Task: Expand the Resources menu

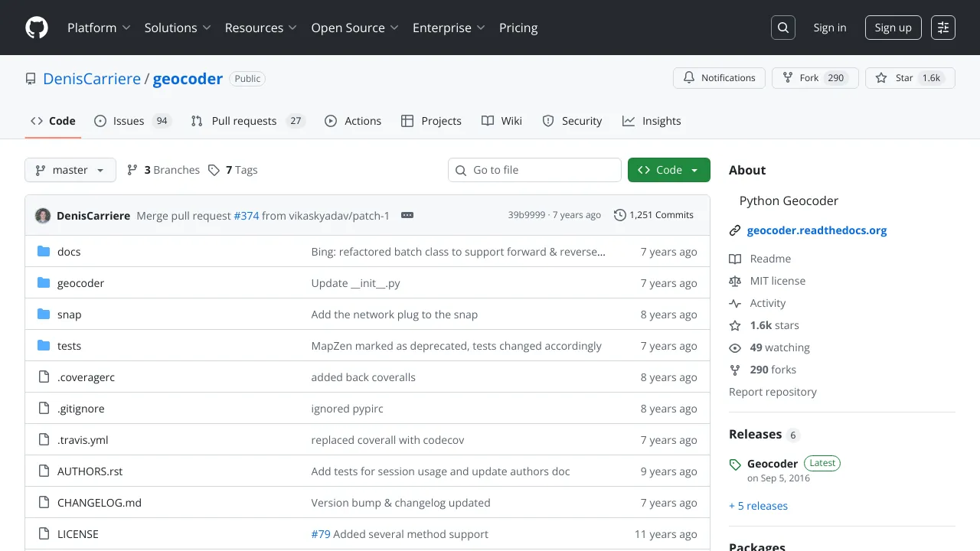Action: pyautogui.click(x=261, y=28)
